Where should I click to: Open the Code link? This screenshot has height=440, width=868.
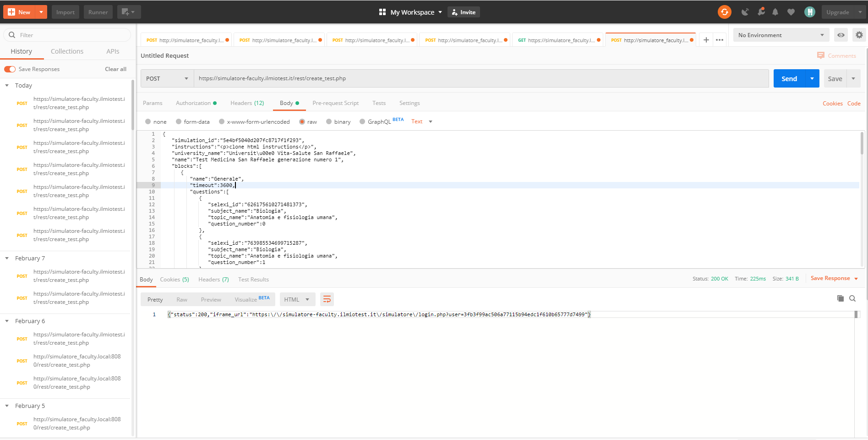tap(854, 104)
